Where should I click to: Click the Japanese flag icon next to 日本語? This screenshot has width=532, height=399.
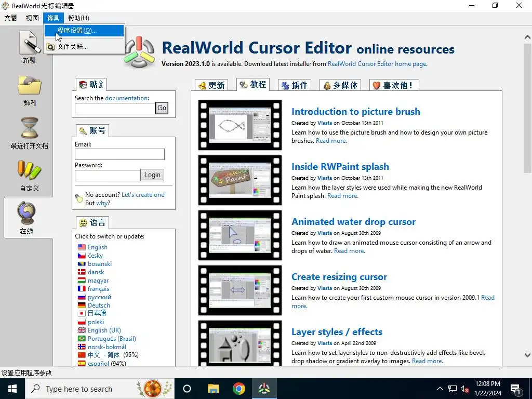82,313
